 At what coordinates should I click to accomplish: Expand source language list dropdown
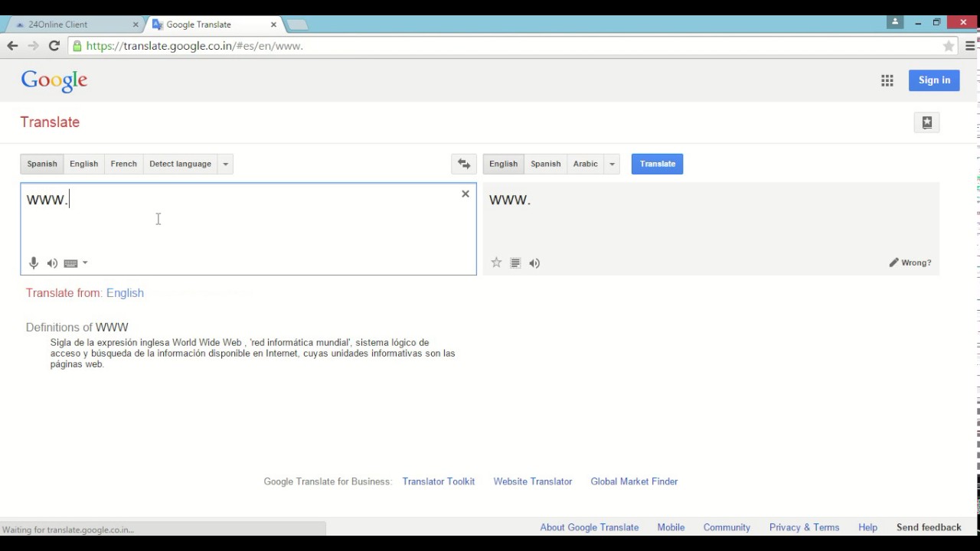click(x=225, y=164)
